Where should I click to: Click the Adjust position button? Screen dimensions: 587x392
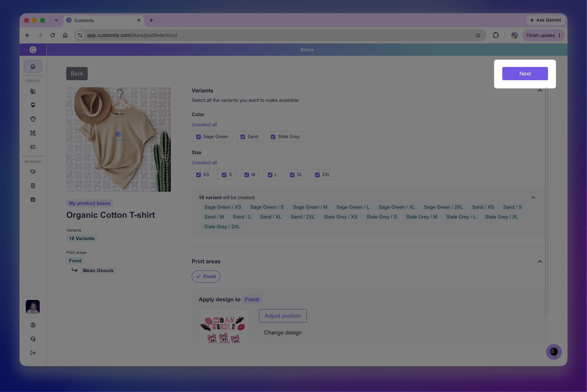283,316
